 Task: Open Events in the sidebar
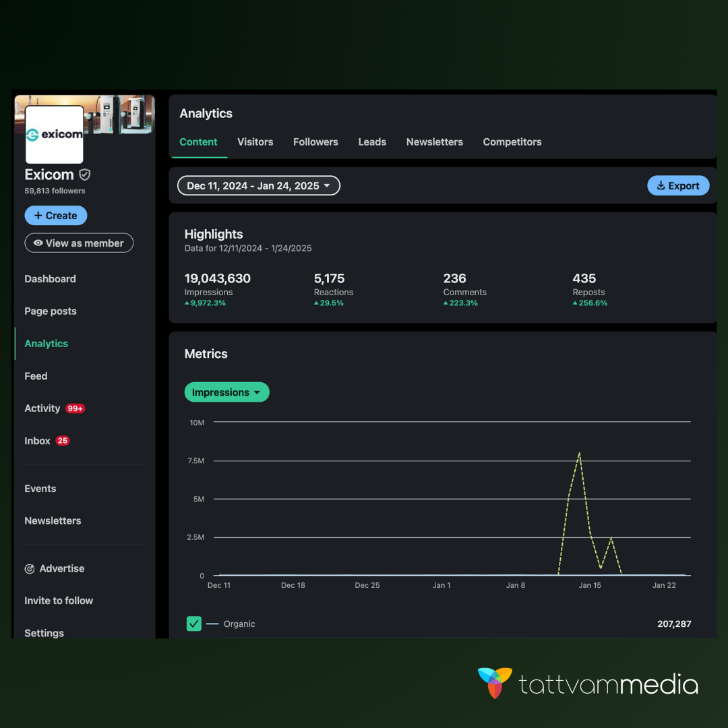coord(40,489)
